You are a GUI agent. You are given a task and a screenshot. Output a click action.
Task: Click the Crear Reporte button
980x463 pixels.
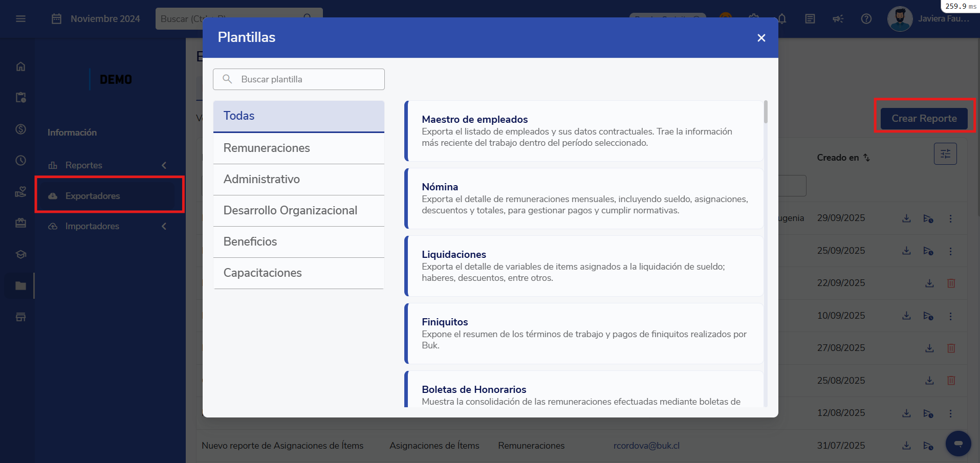(x=924, y=119)
